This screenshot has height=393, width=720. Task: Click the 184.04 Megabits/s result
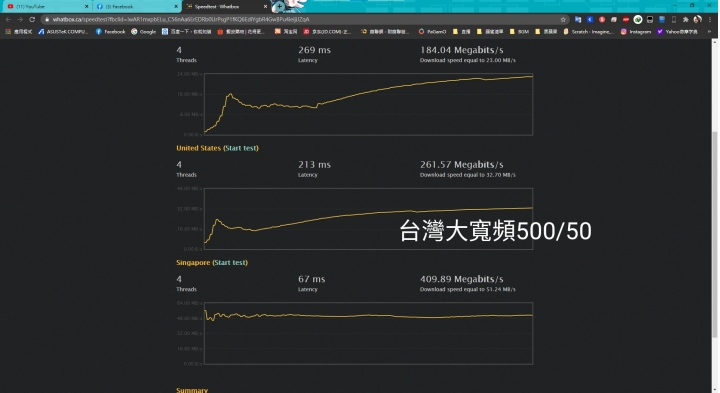coord(461,50)
